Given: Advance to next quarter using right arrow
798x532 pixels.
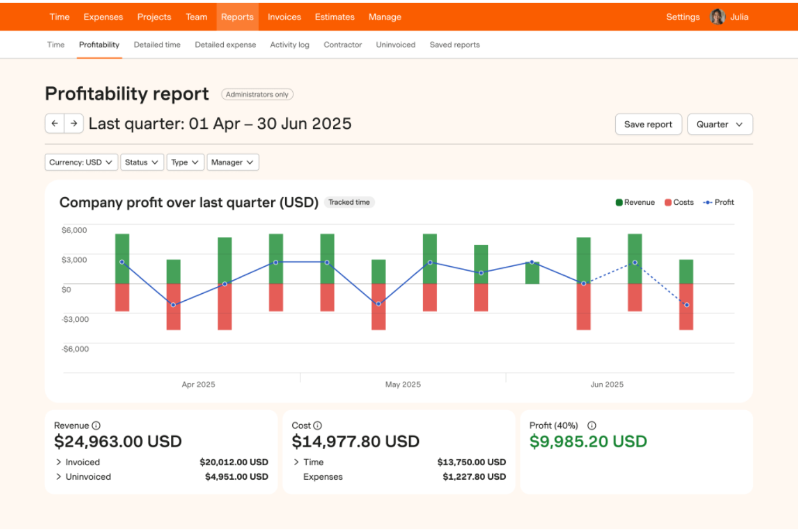Looking at the screenshot, I should click(x=74, y=123).
